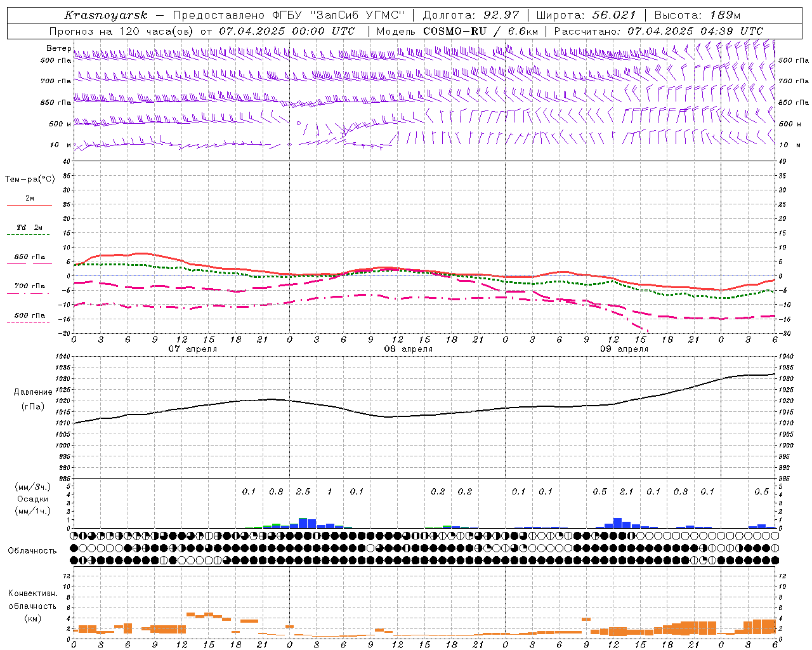812x650 pixels.
Task: Click the 10 м wind level label on left
Action: [x=61, y=145]
